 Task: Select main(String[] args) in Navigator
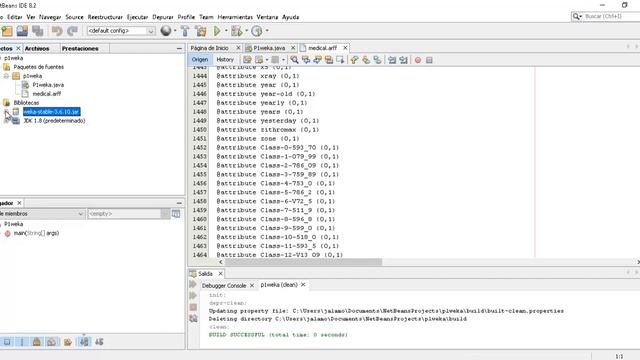36,233
